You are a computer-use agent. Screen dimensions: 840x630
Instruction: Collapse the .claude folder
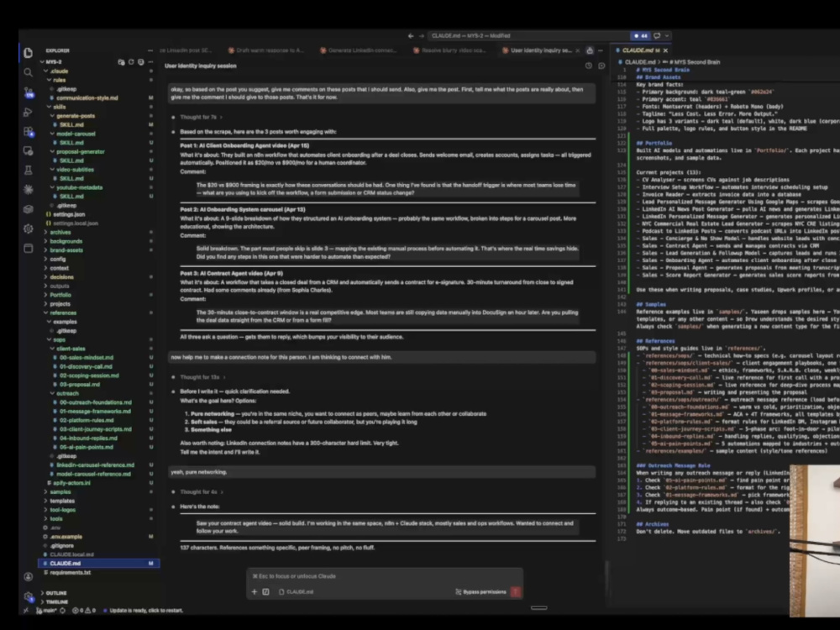[55, 71]
